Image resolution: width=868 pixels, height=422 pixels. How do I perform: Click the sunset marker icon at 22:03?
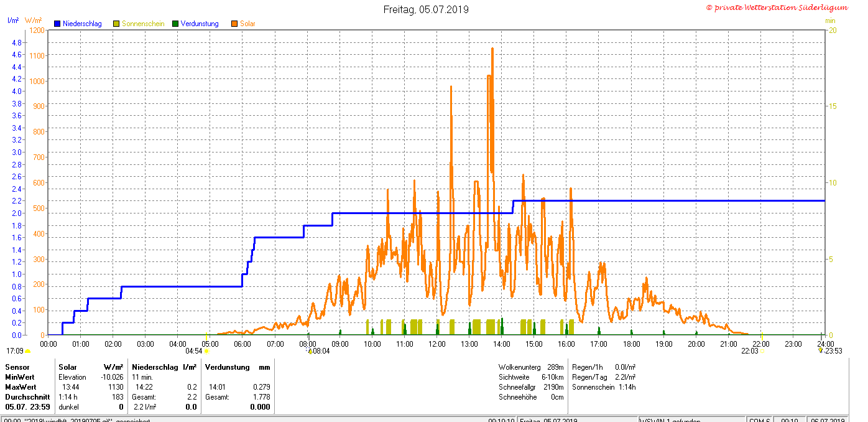click(x=763, y=351)
